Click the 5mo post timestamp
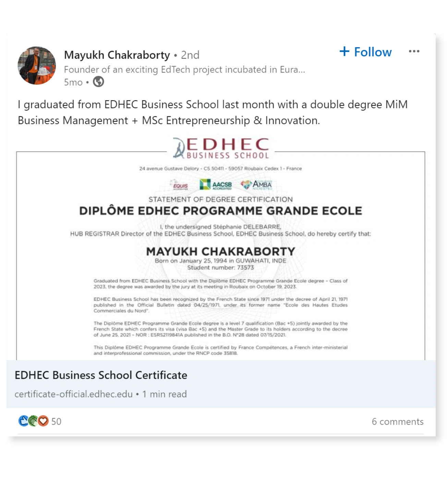448x494 pixels. 73,82
